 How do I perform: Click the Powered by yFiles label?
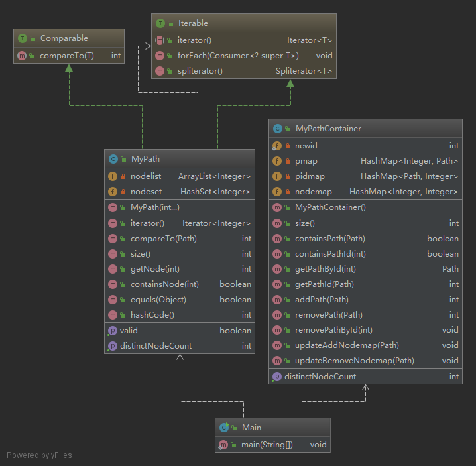click(x=40, y=455)
